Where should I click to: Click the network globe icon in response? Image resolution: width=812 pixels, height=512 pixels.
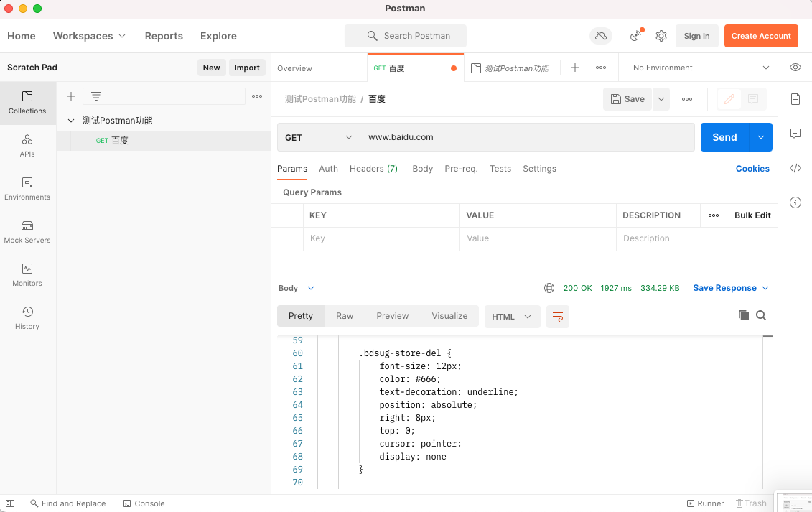[x=549, y=288]
